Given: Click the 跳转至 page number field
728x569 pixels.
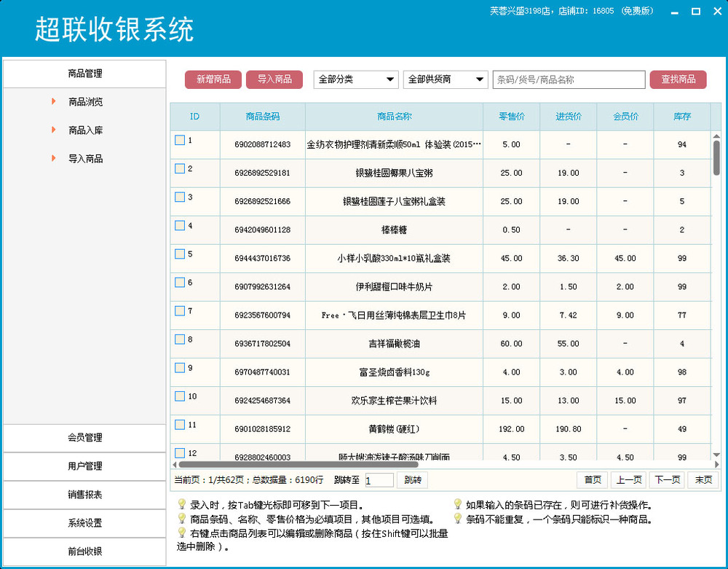Looking at the screenshot, I should pyautogui.click(x=379, y=480).
